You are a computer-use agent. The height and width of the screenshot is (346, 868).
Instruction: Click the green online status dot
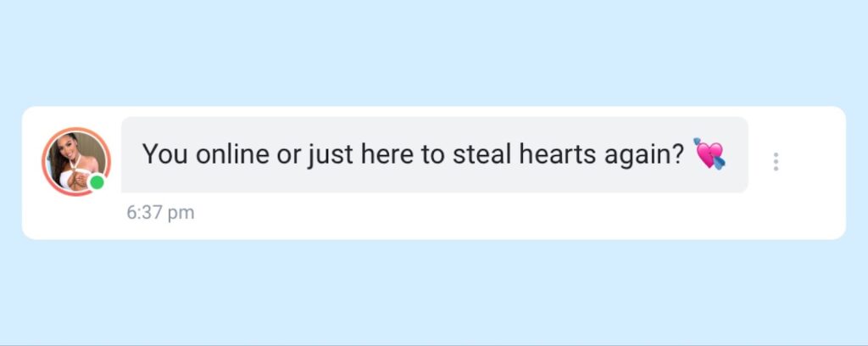pos(97,182)
